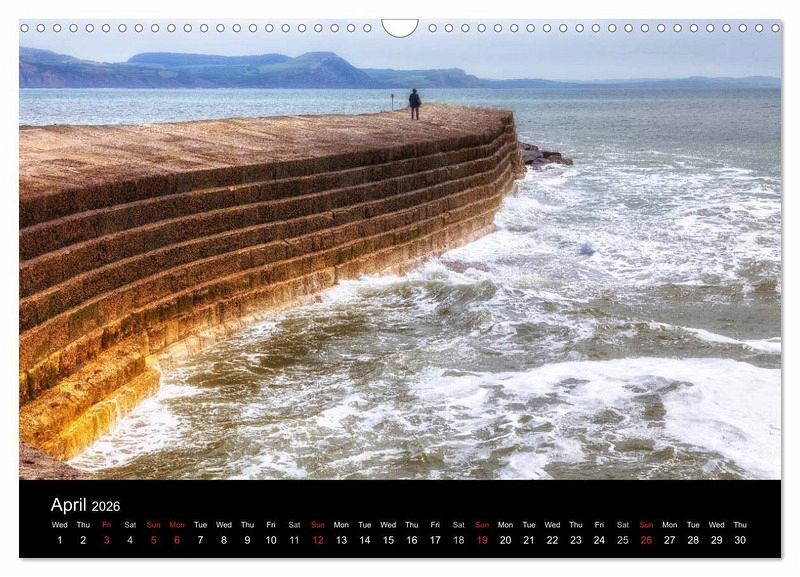Select day 23 Thursday

[576, 540]
